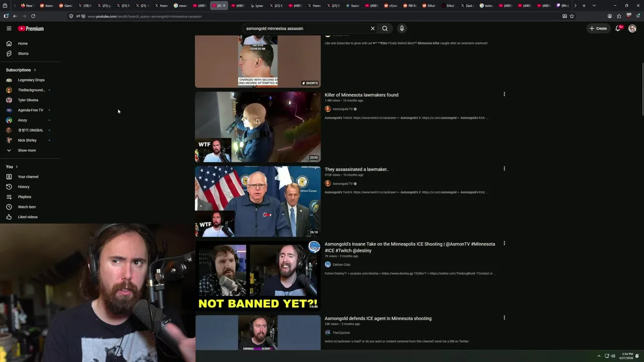The height and width of the screenshot is (362, 644).
Task: Open Legendary Drops subscription
Action: pyautogui.click(x=30, y=80)
